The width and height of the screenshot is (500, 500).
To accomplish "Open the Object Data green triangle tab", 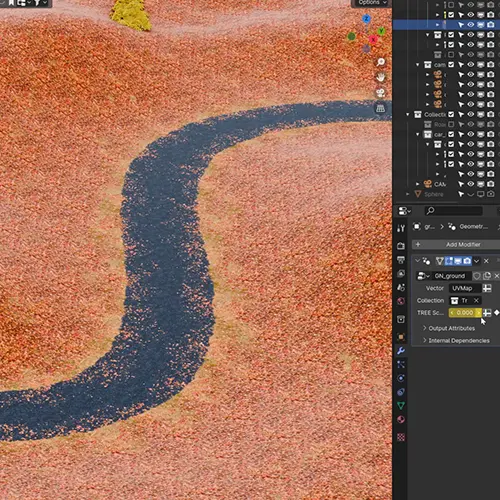I will 401,406.
